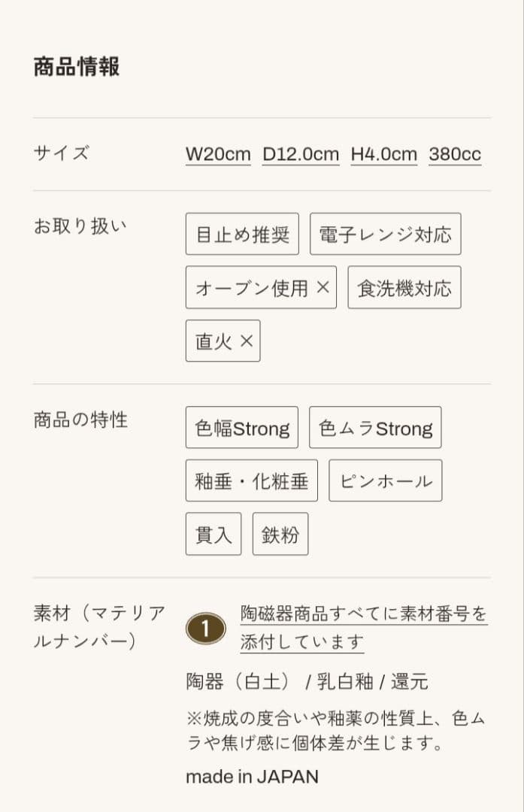This screenshot has height=812, width=524.
Task: Click the オーブン使用 × tag
Action: tap(261, 287)
